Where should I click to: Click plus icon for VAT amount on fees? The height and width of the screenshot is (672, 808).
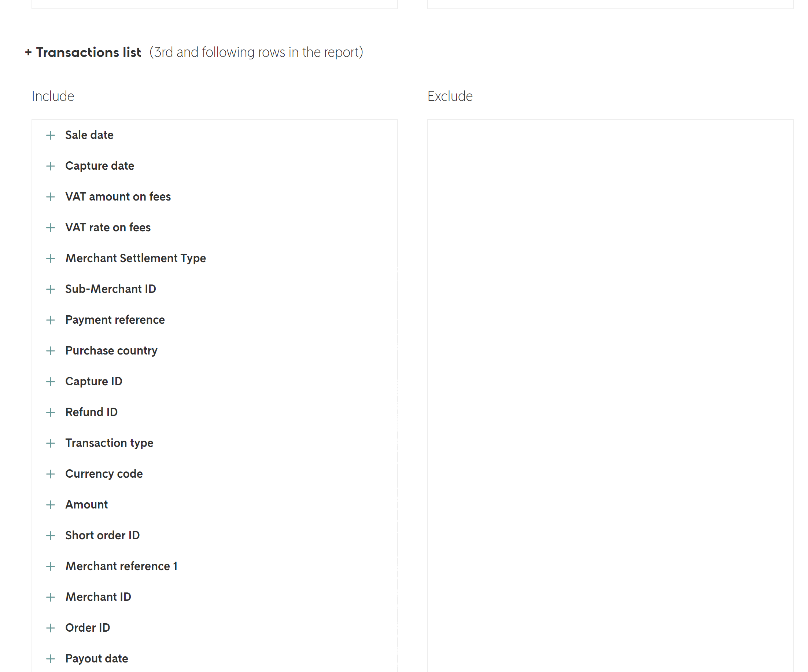[x=51, y=197]
